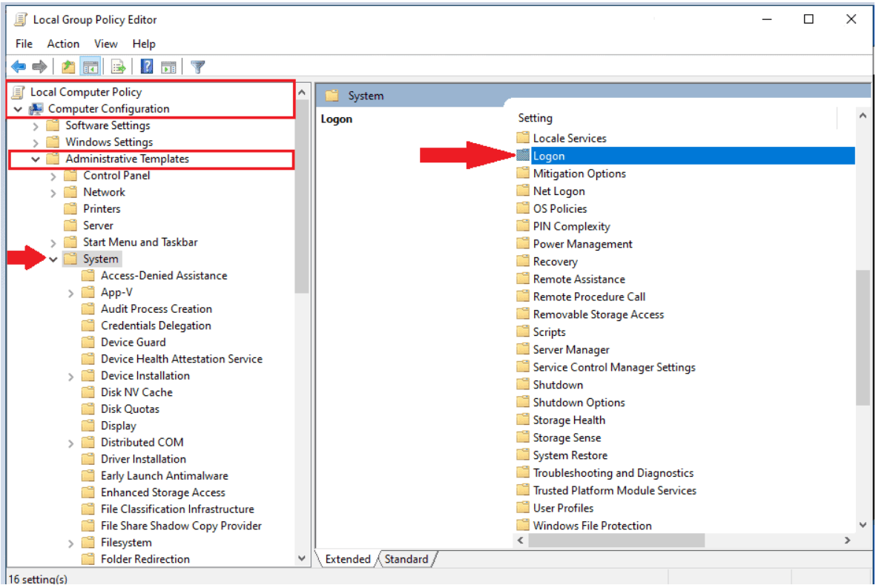The image size is (876, 588).
Task: Toggle the Filter on the settings list
Action: 197,66
